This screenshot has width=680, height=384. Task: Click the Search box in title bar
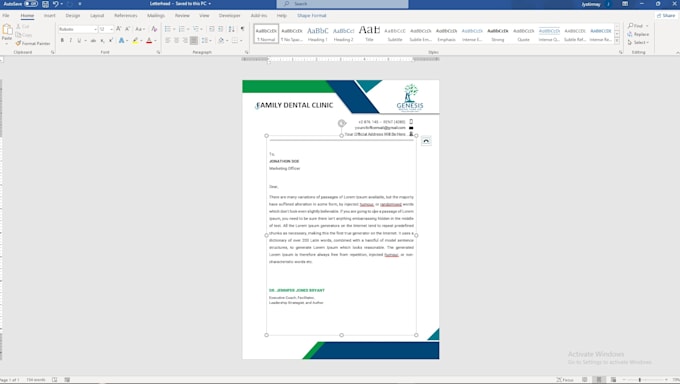pos(342,4)
